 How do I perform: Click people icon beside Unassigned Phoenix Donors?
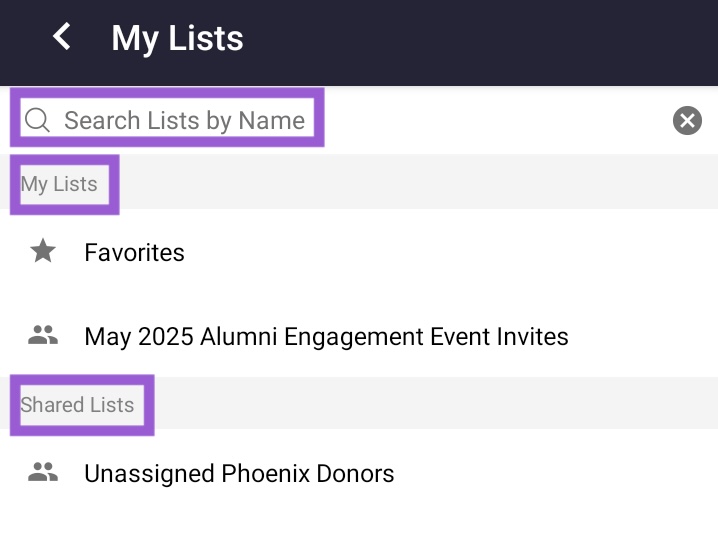click(43, 472)
